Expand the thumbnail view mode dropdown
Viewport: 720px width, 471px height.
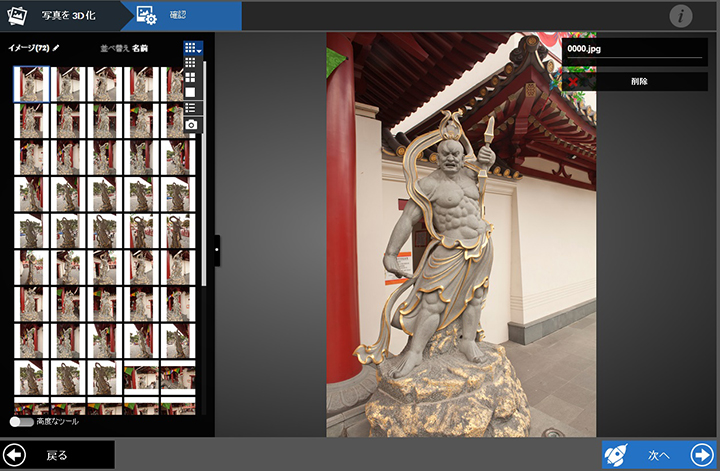click(193, 48)
